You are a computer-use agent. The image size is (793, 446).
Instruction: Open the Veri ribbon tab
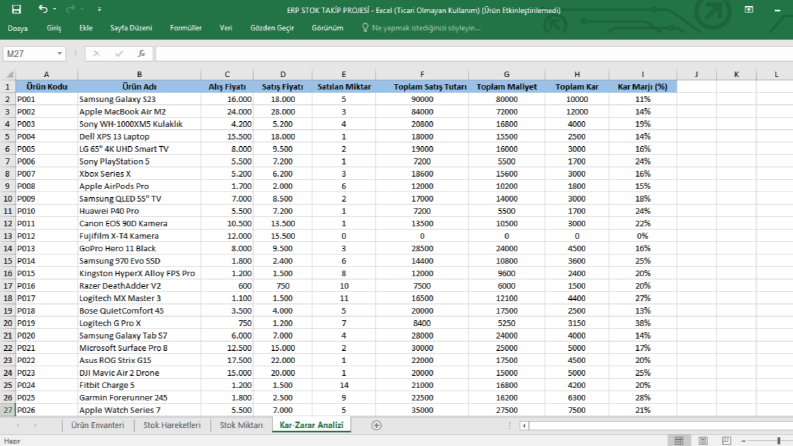226,28
